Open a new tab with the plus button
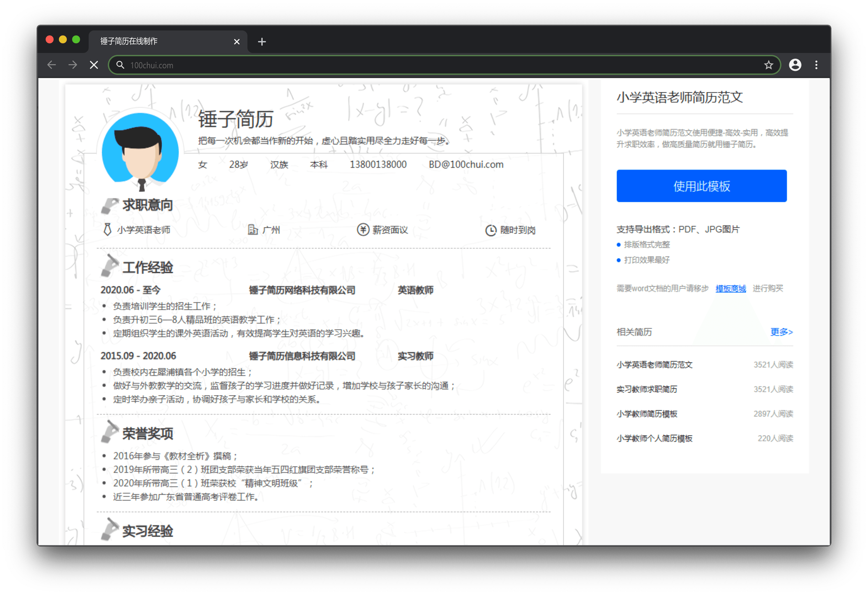868x595 pixels. pyautogui.click(x=262, y=41)
